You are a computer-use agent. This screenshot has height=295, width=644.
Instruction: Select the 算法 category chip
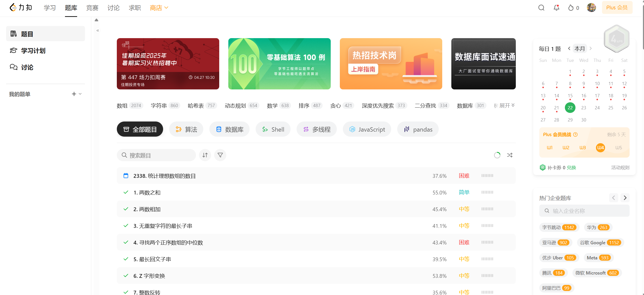186,129
